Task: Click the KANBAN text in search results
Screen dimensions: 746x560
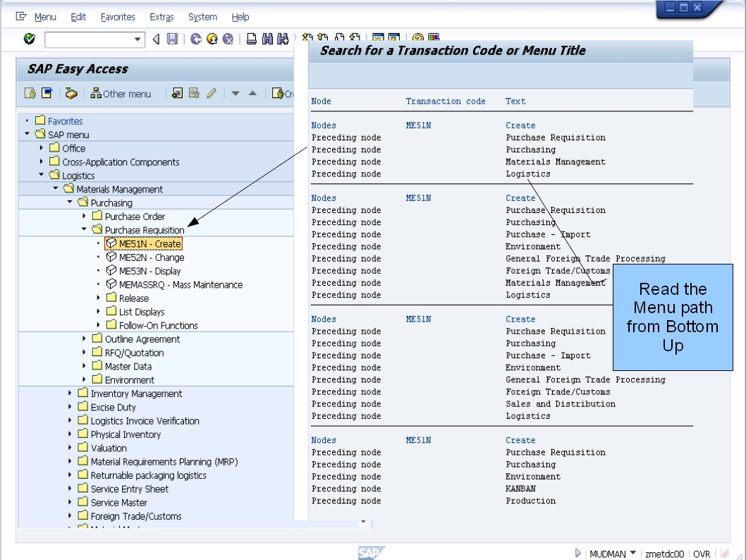Action: pyautogui.click(x=520, y=489)
